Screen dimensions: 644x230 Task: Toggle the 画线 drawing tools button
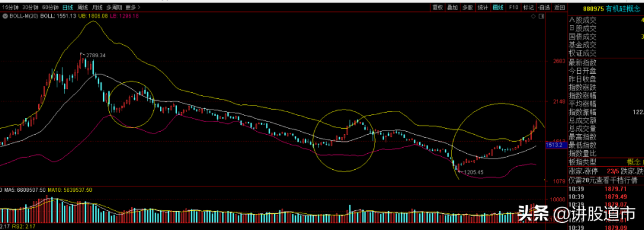498,7
